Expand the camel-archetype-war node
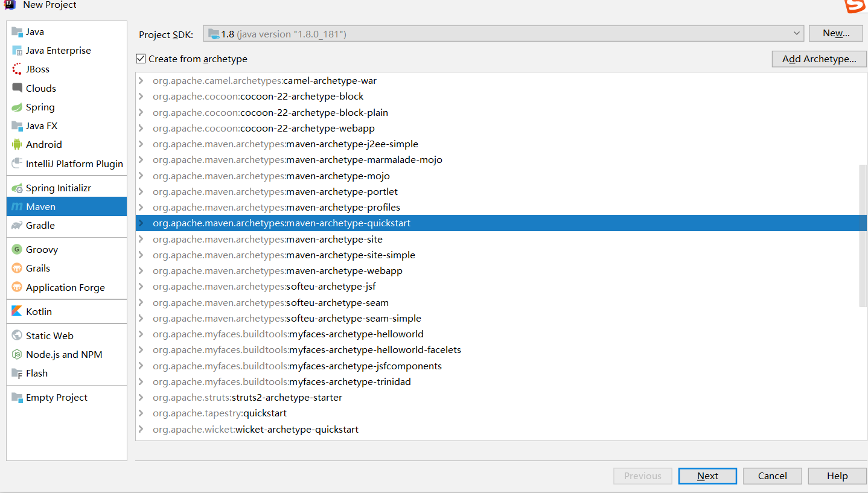This screenshot has width=868, height=493. click(x=141, y=81)
